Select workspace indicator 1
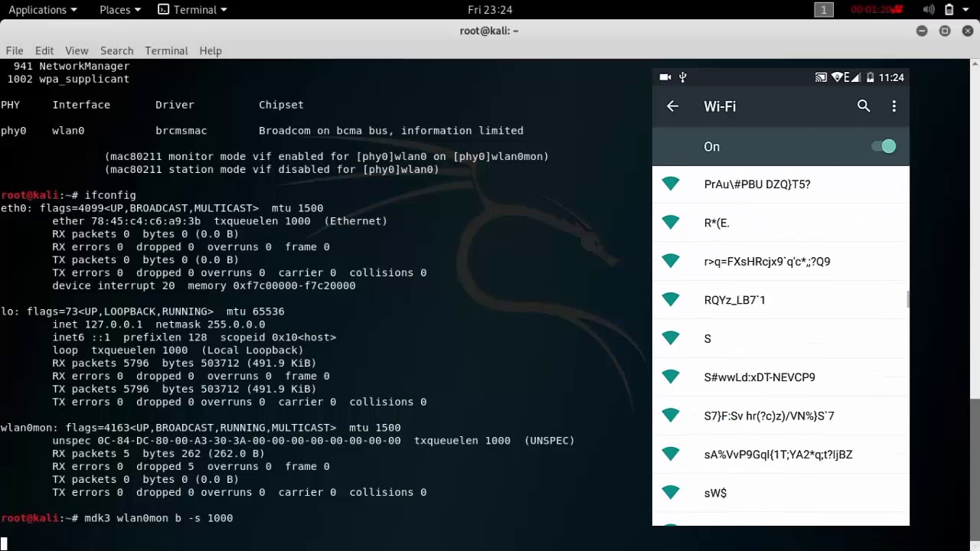 [824, 10]
